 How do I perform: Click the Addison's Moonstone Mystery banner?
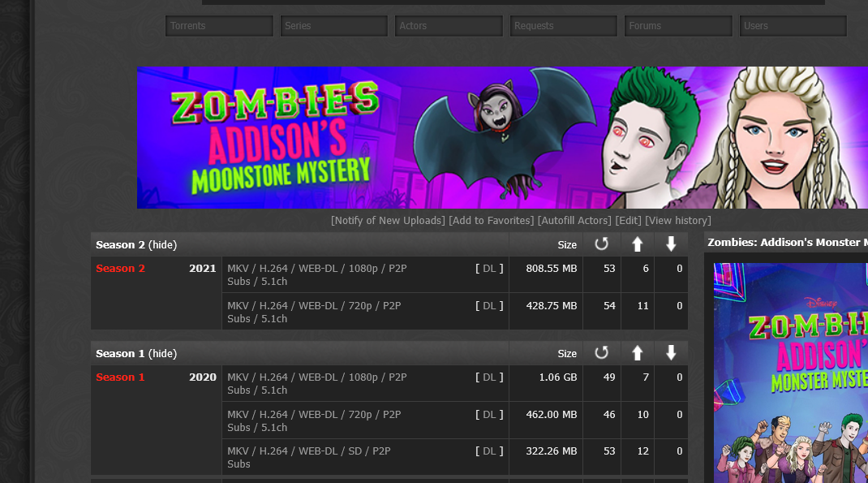click(502, 137)
